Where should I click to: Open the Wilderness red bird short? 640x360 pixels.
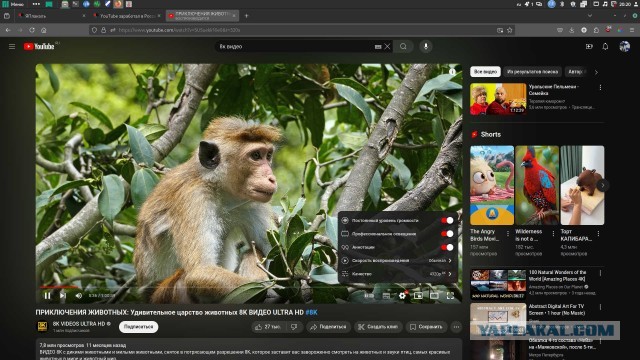pyautogui.click(x=537, y=185)
